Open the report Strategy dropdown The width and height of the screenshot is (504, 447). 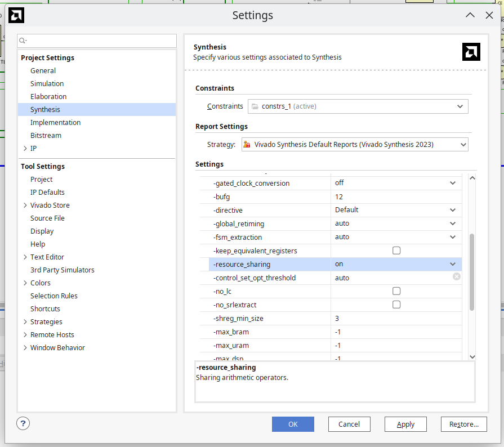(355, 145)
